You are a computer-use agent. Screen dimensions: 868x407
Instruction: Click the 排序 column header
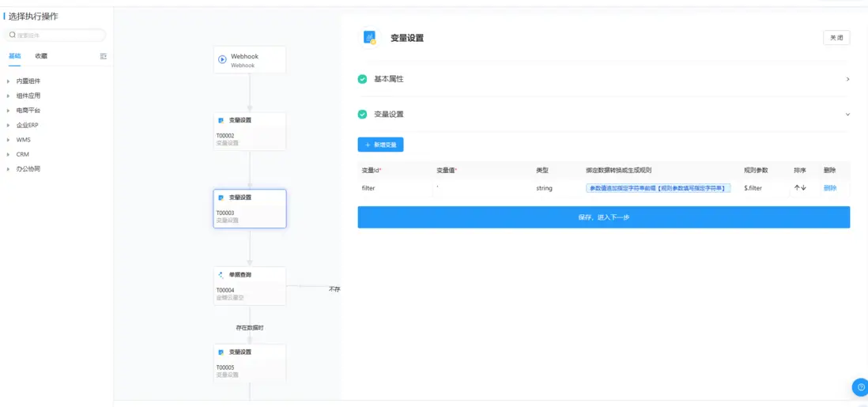point(800,170)
